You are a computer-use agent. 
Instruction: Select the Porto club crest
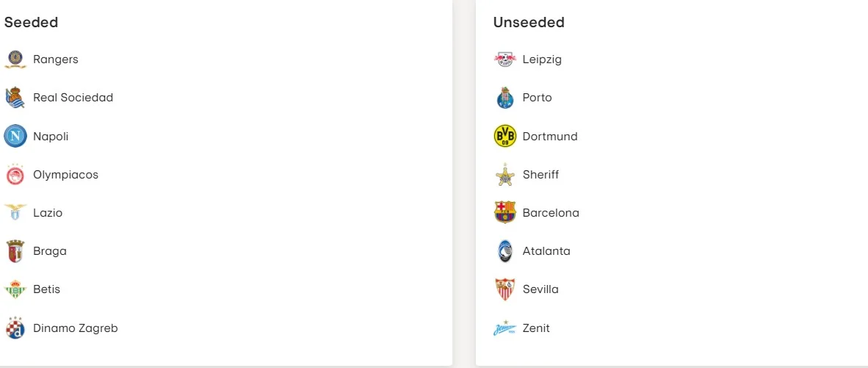pyautogui.click(x=505, y=98)
